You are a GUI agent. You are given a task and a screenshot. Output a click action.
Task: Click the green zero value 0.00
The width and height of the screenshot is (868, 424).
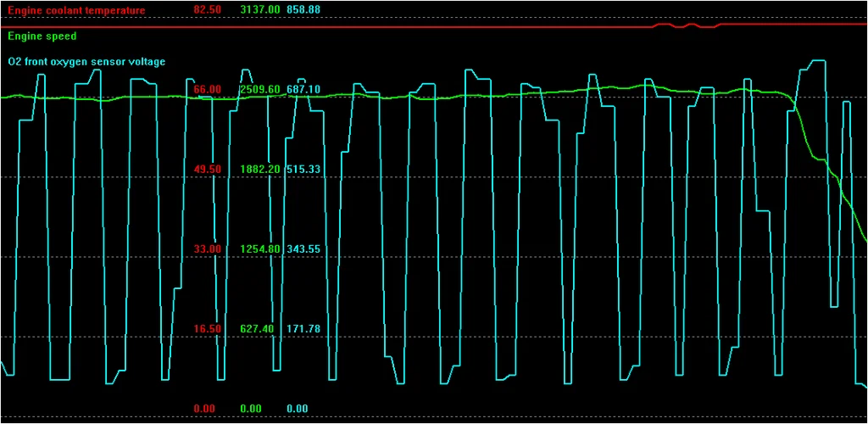(x=251, y=409)
